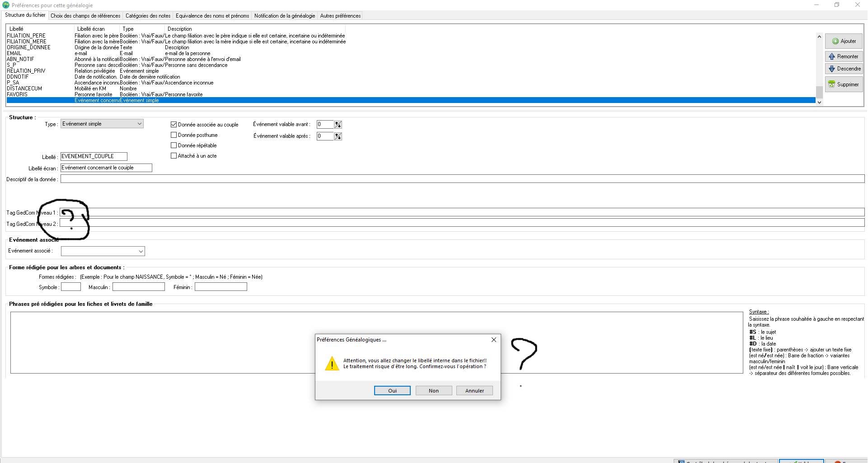Uncheck Donnée associée au couple

click(x=174, y=125)
